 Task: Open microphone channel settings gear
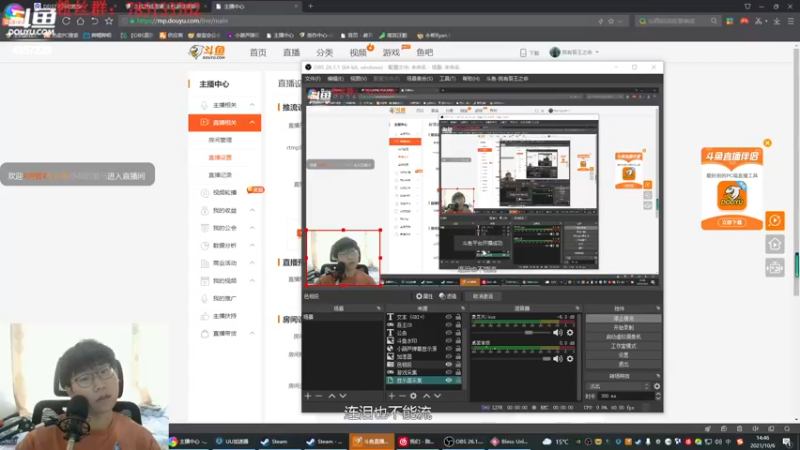pyautogui.click(x=570, y=333)
